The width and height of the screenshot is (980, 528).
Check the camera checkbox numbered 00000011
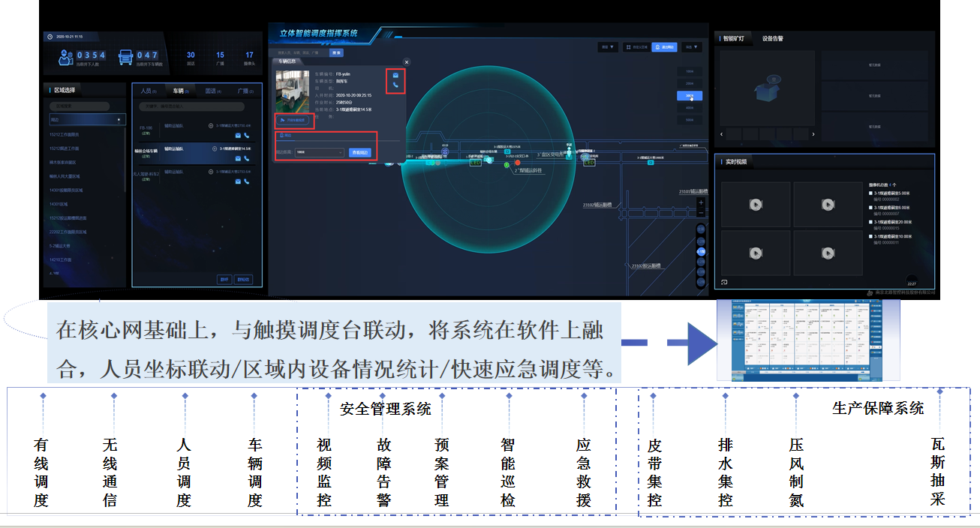tap(870, 236)
